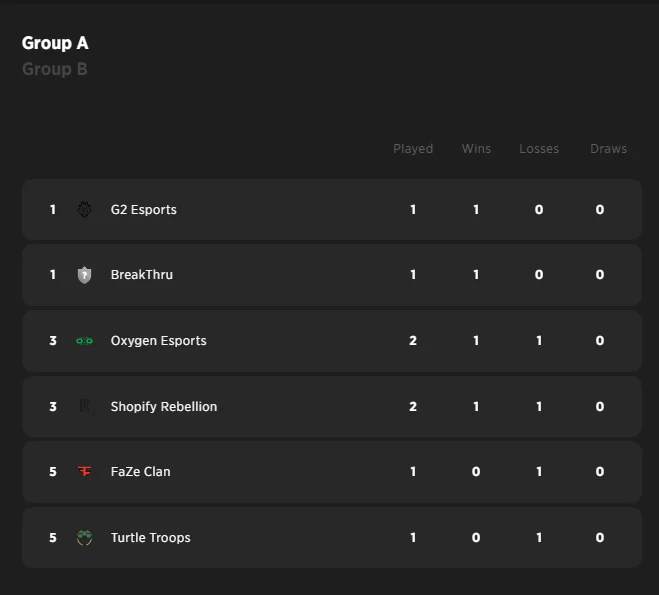Click the Losses column header
This screenshot has height=595, width=659.
point(539,149)
